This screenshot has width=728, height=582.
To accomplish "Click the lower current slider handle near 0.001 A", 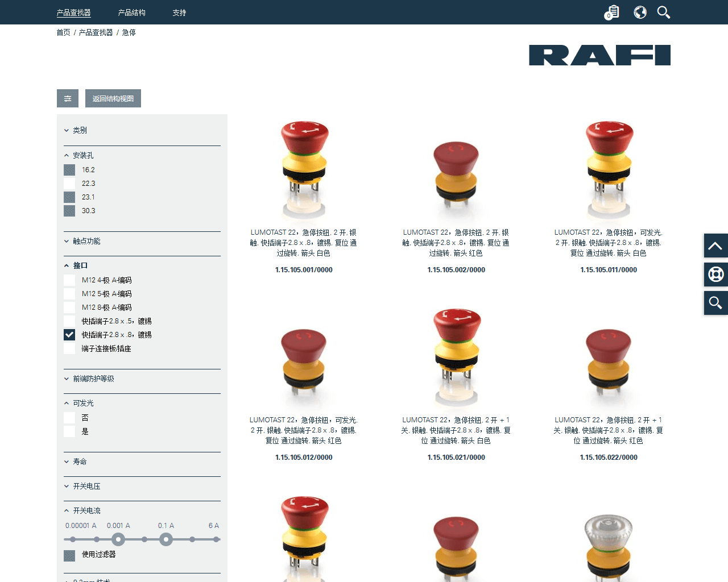I will [x=118, y=539].
